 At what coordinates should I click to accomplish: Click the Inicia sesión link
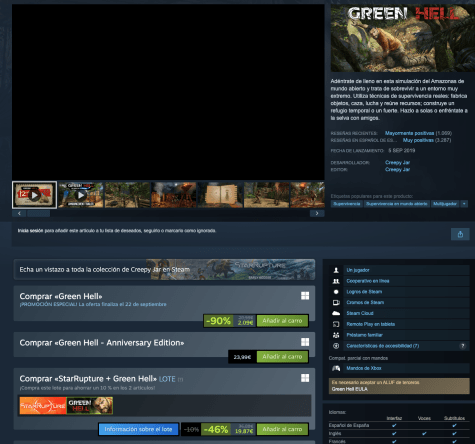coord(30,231)
